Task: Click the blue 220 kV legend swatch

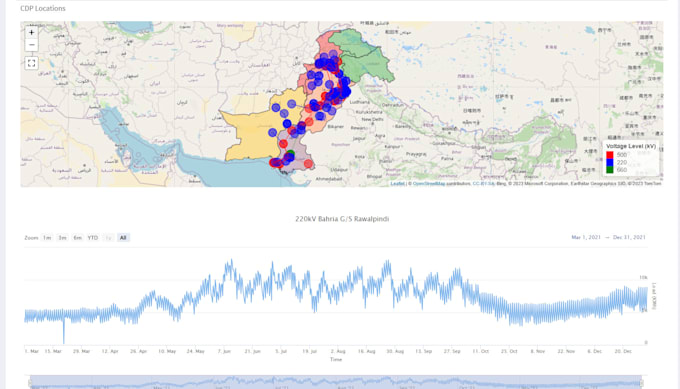Action: tap(610, 162)
